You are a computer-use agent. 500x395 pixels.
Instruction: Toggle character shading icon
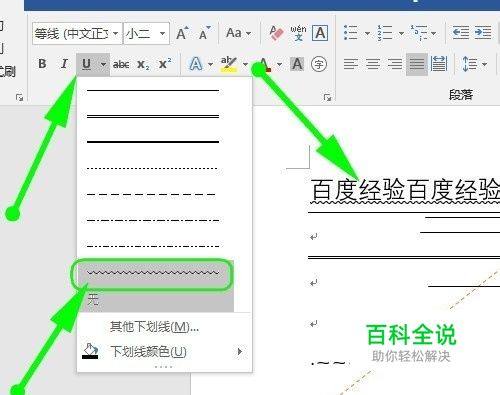[297, 64]
